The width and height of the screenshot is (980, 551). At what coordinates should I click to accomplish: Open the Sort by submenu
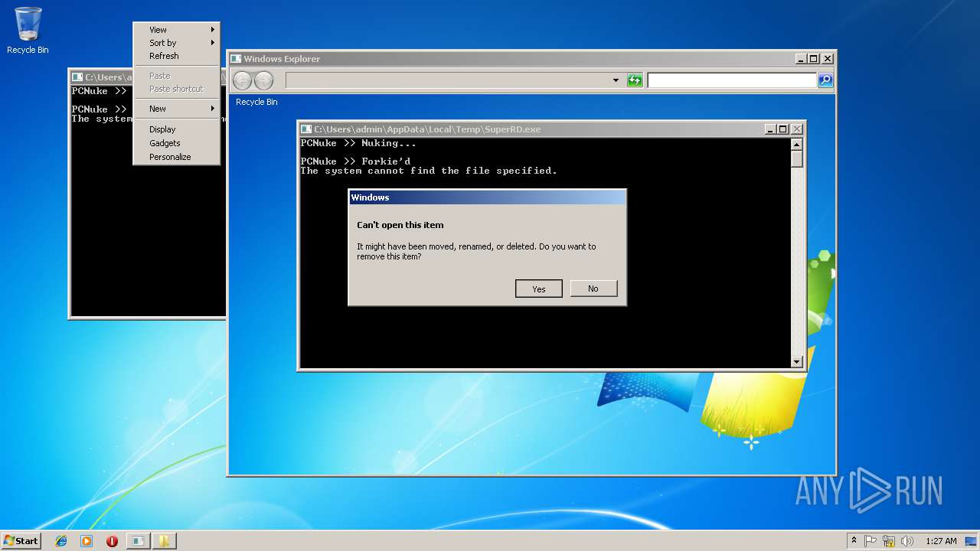tap(177, 43)
